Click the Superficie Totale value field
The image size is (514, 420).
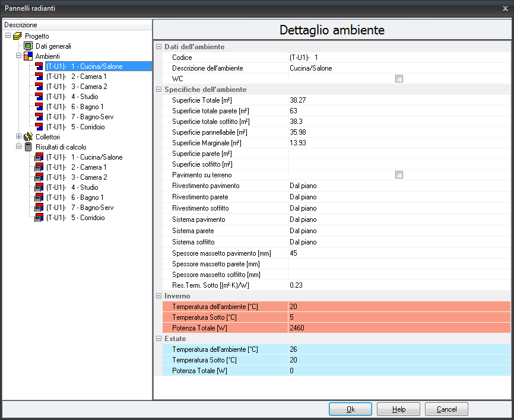coord(398,100)
